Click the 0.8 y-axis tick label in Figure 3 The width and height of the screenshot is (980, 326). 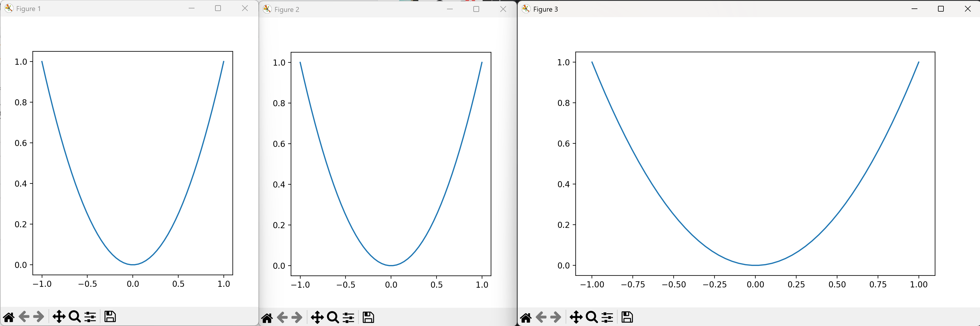point(563,103)
